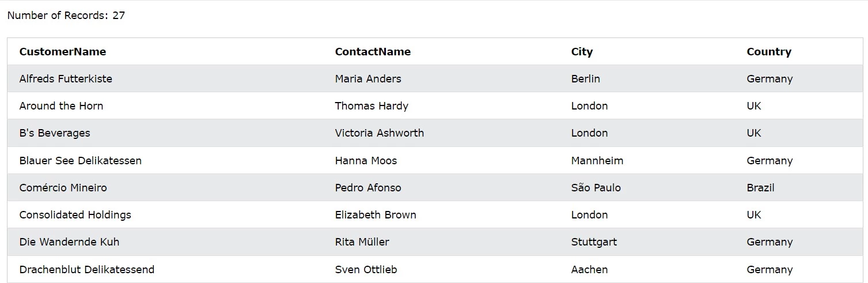This screenshot has height=283, width=868.
Task: Click the Mannheim city cell
Action: tap(597, 161)
